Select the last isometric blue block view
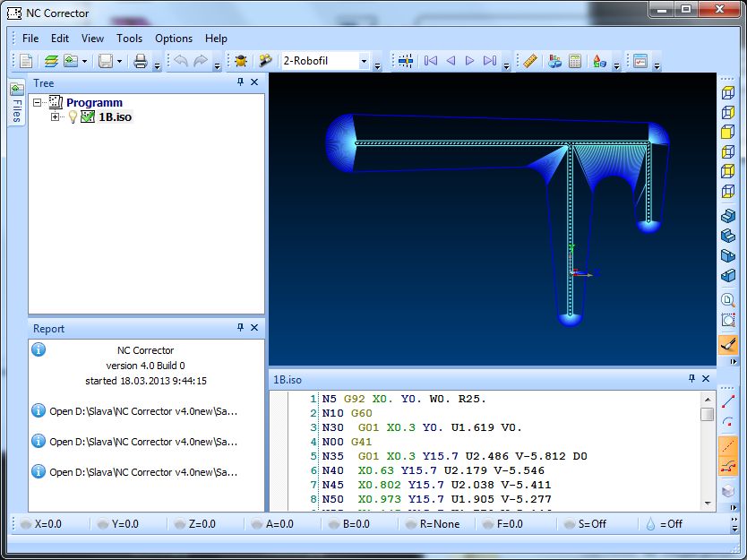This screenshot has height=560, width=747. click(728, 276)
